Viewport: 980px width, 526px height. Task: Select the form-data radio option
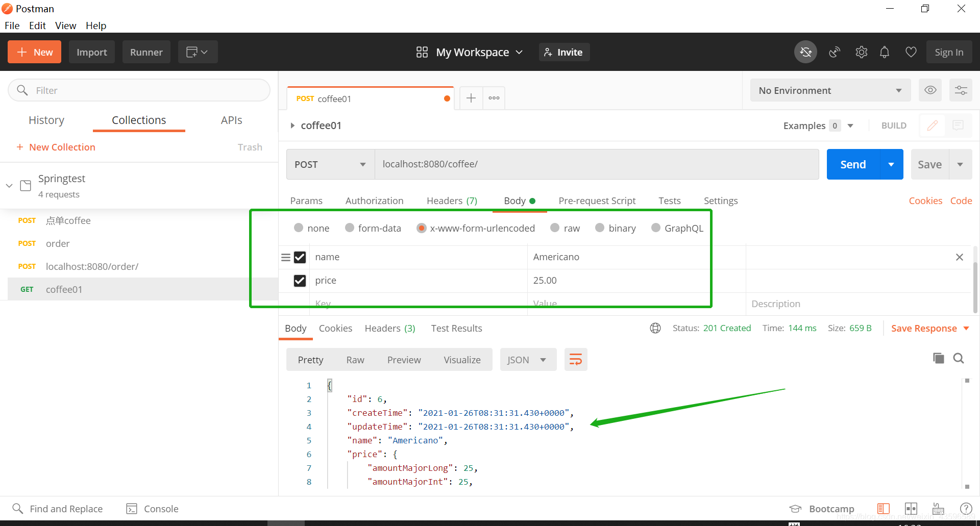[x=350, y=228]
